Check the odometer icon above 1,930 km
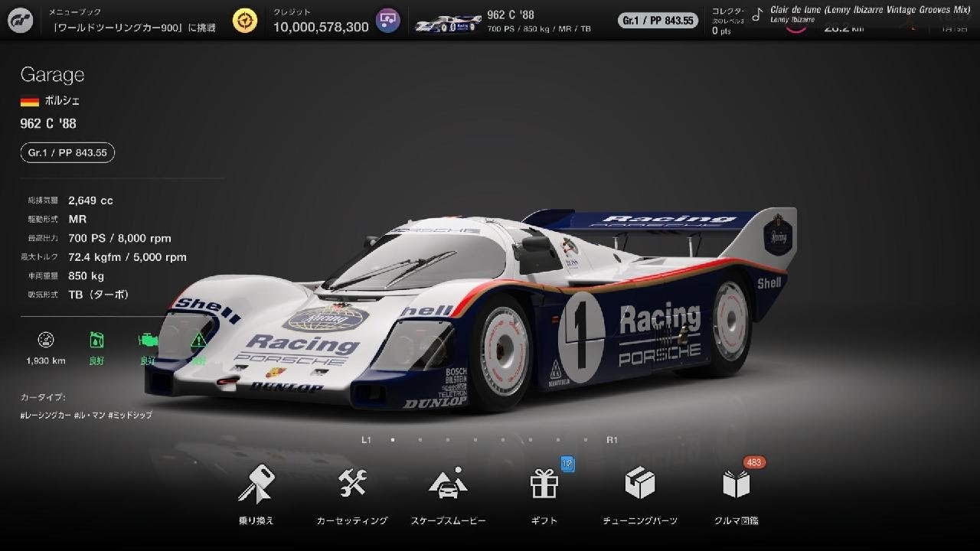This screenshot has height=551, width=980. point(46,340)
